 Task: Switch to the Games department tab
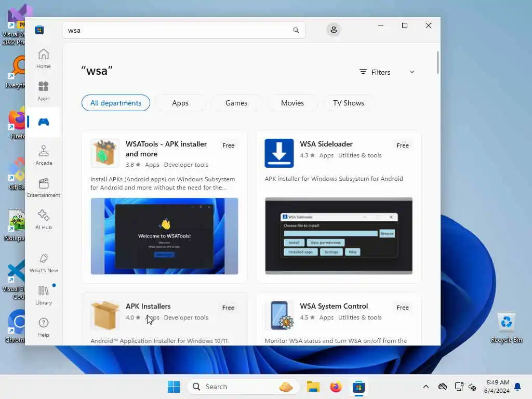point(236,103)
